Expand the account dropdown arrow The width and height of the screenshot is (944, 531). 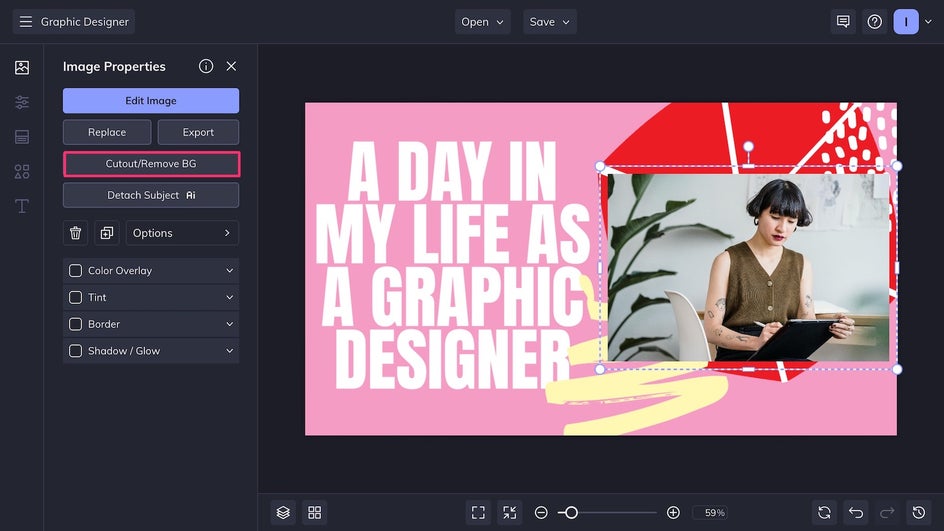[928, 22]
